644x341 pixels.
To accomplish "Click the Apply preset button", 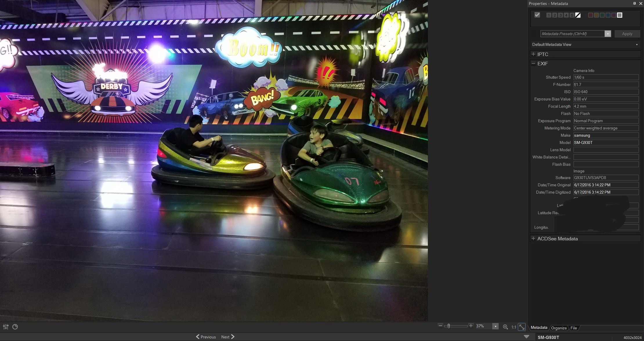I will [627, 34].
